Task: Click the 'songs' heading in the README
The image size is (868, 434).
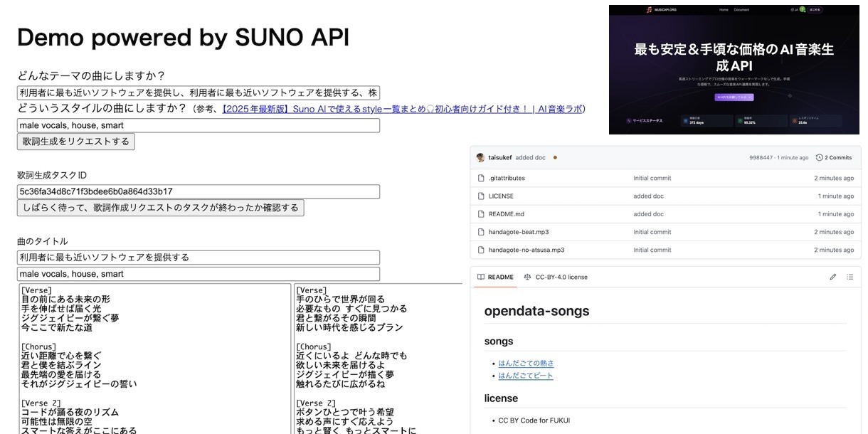Action: 499,342
